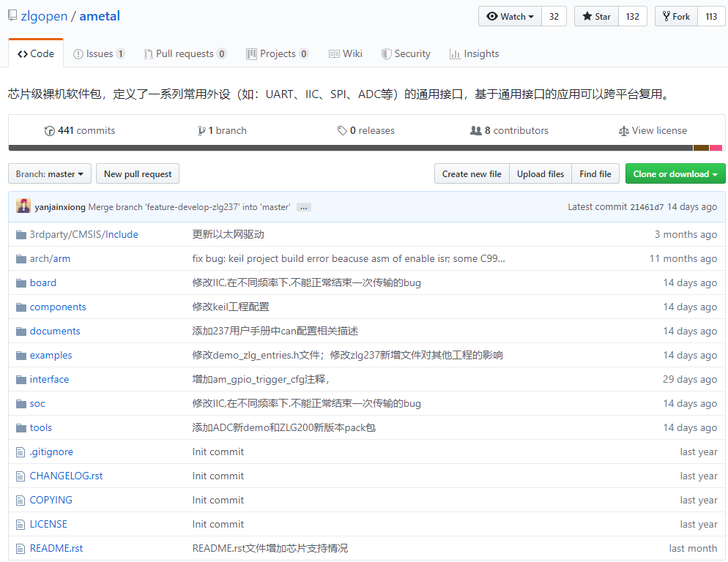This screenshot has height=562, width=728.
Task: Click the Upload files button
Action: tap(541, 174)
